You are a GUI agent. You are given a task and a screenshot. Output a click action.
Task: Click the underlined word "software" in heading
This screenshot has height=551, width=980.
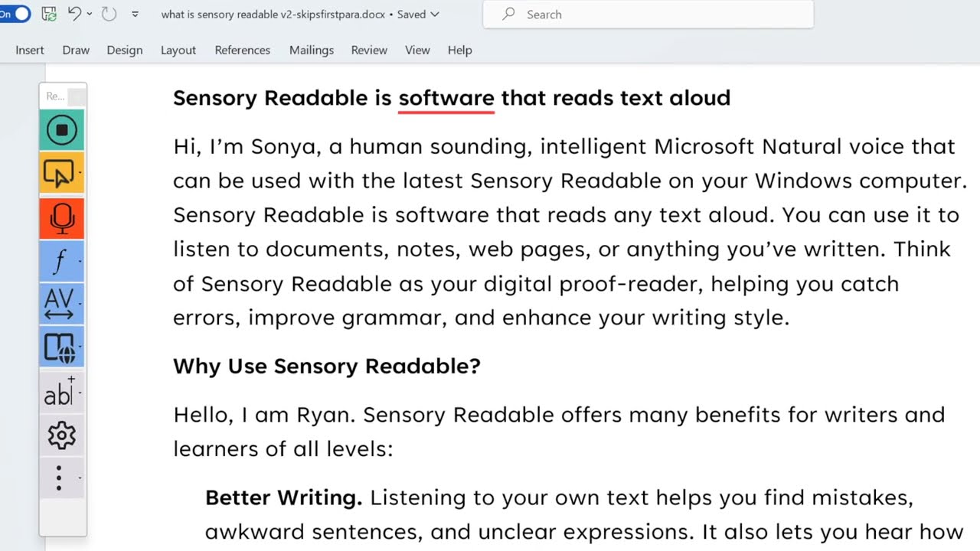point(446,98)
